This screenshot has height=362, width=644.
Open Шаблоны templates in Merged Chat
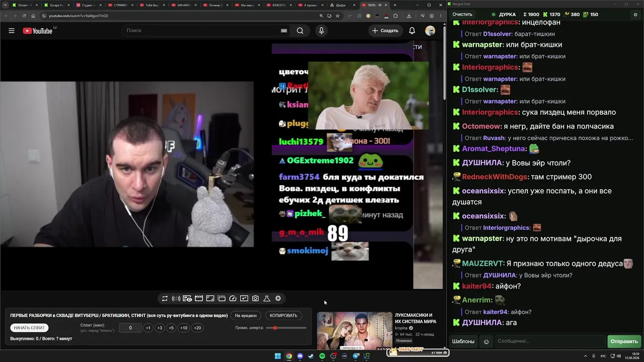coord(463,342)
